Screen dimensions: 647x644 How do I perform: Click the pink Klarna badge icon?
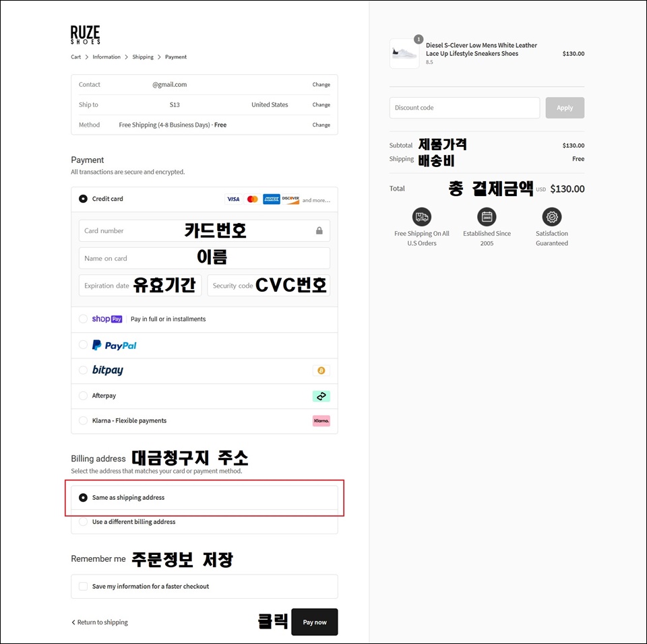point(321,421)
